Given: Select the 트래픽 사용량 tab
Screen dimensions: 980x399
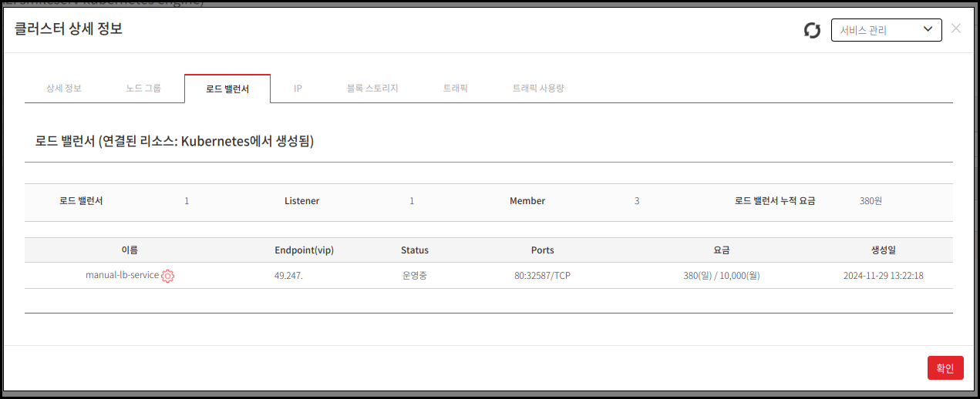Looking at the screenshot, I should [538, 89].
